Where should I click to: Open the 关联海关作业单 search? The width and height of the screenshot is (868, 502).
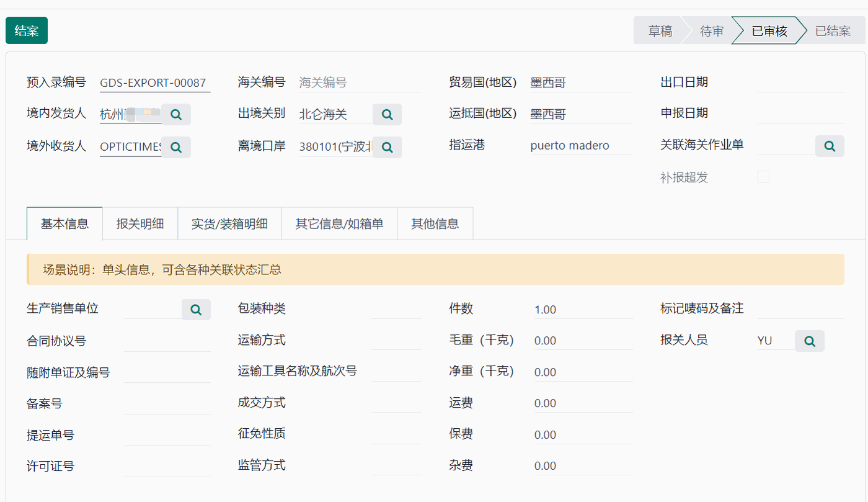click(x=830, y=146)
